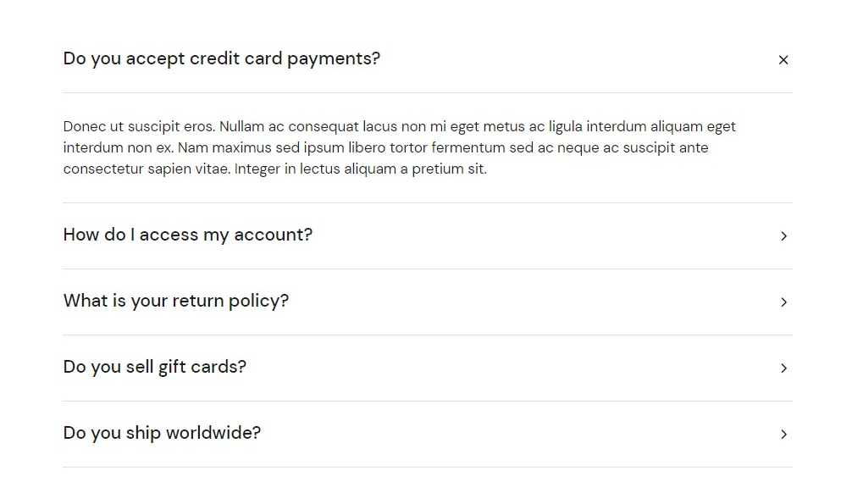Click the arrow icon for return policy question
This screenshot has height=504, width=841.
(x=783, y=302)
